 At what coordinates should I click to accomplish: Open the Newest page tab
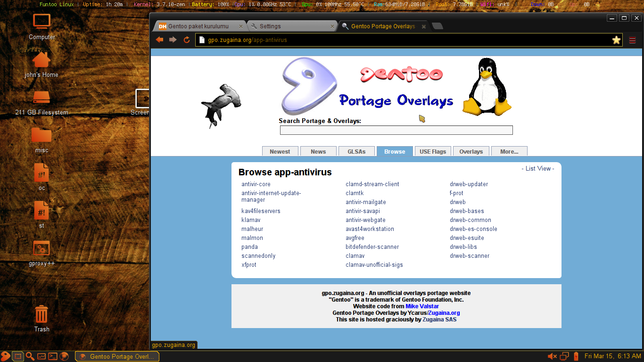tap(280, 151)
